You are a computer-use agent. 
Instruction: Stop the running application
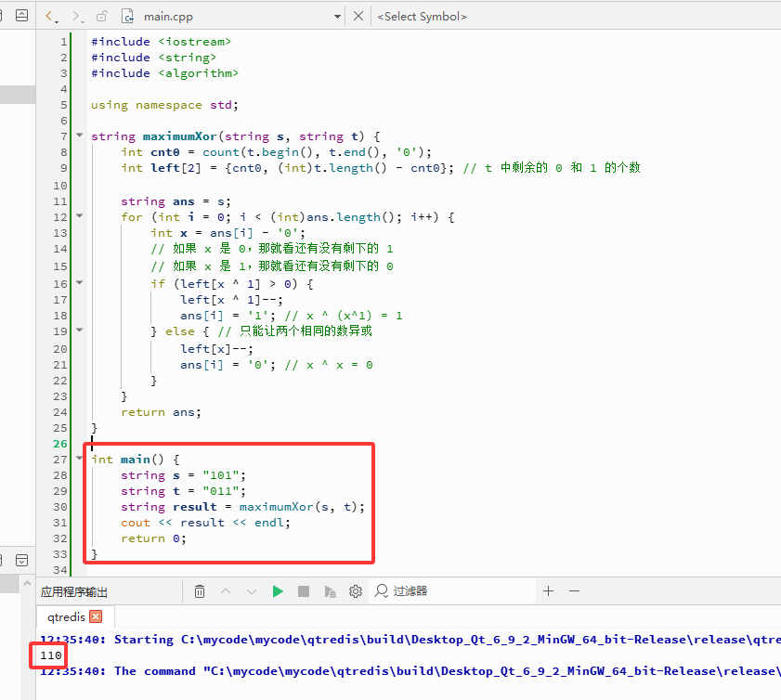[304, 591]
